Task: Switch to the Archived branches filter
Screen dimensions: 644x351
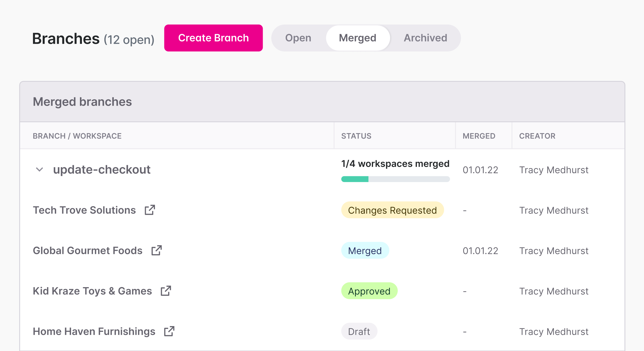Action: click(425, 38)
